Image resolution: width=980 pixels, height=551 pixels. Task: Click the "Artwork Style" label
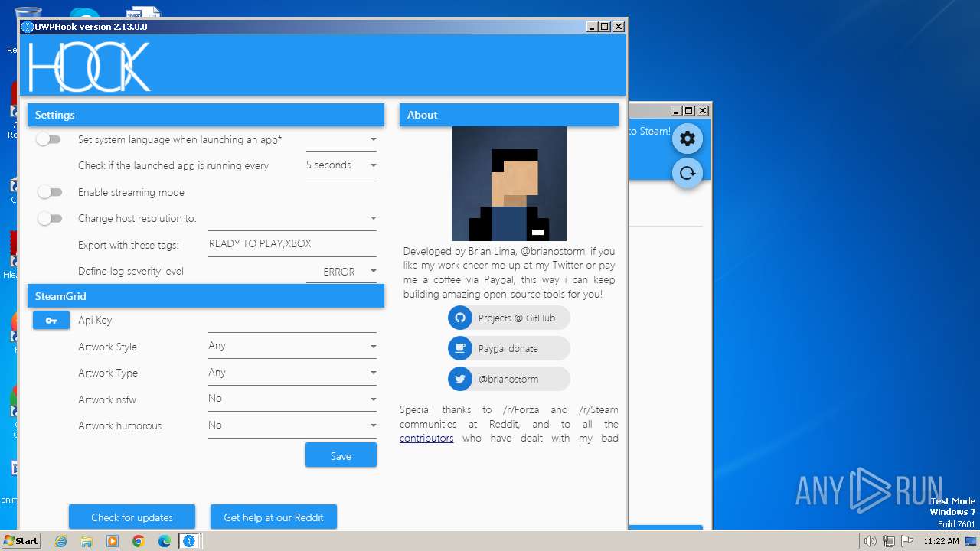point(107,347)
